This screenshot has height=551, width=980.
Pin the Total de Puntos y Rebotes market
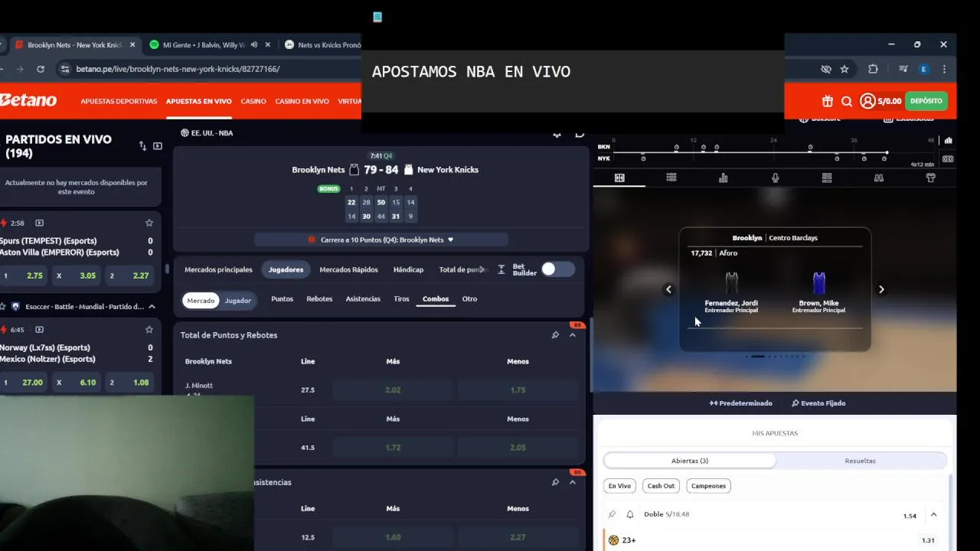tap(555, 335)
